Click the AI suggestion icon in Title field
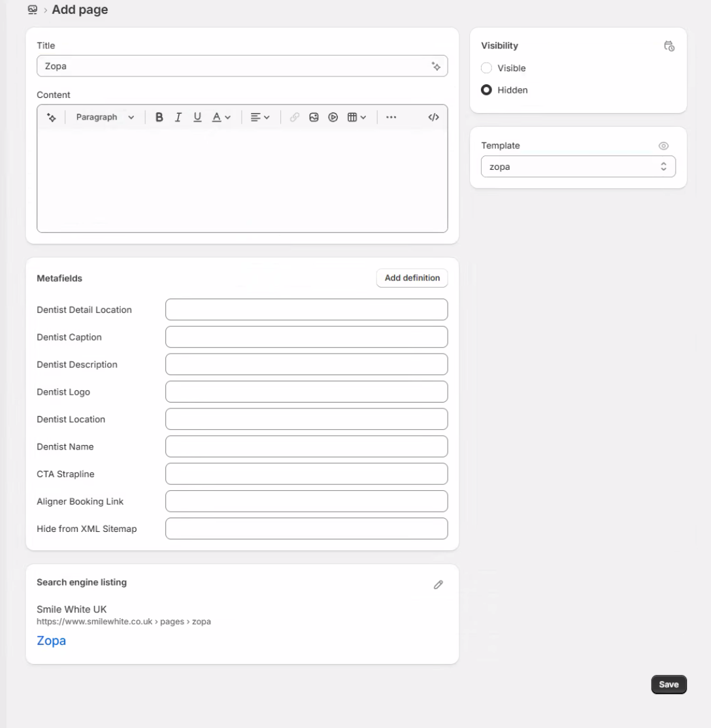The image size is (711, 728). point(436,67)
